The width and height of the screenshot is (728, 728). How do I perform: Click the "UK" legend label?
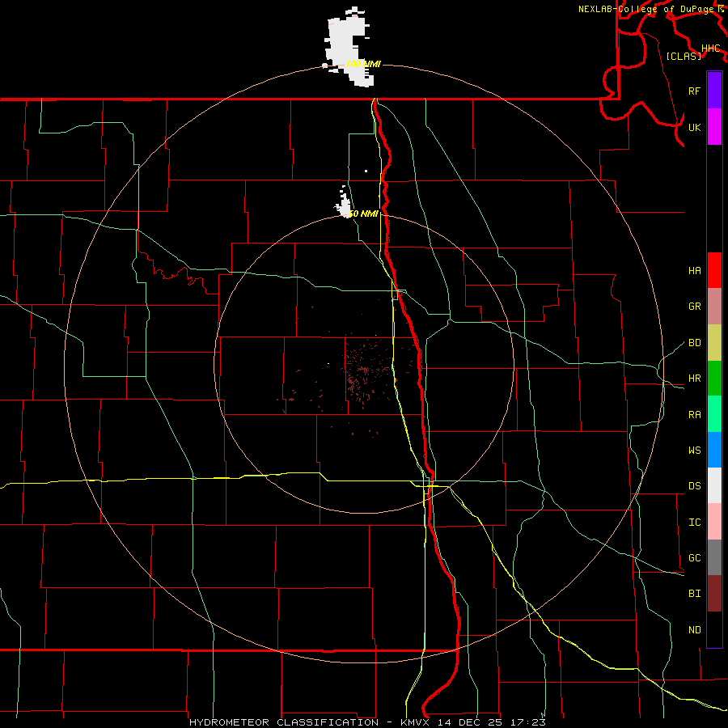pyautogui.click(x=694, y=127)
